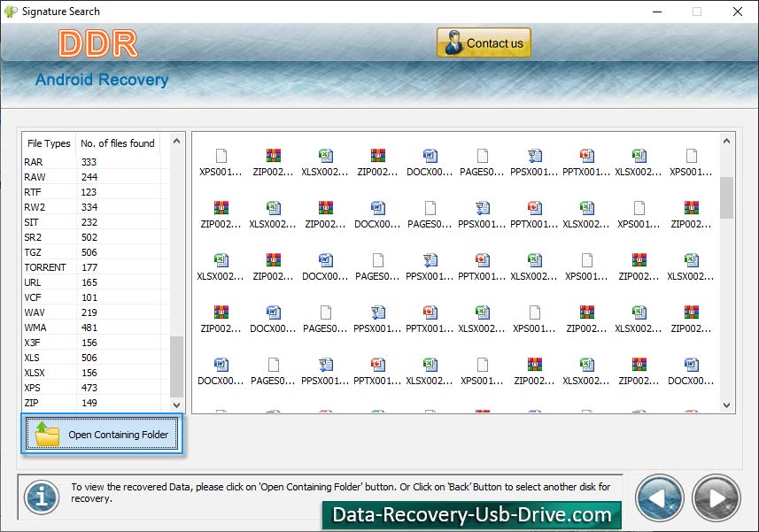
Task: Select the RTF file type row
Action: (x=96, y=191)
